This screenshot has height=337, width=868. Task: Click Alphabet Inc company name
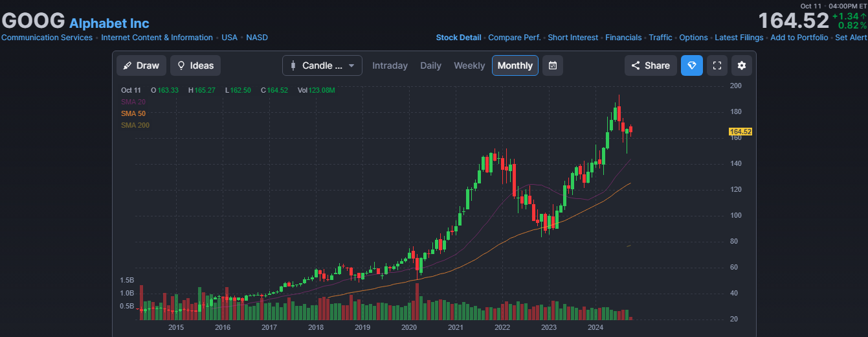coord(109,23)
